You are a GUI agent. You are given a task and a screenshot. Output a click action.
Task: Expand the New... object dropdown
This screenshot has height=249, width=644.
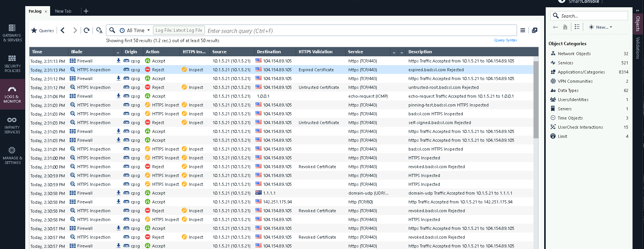pos(601,27)
